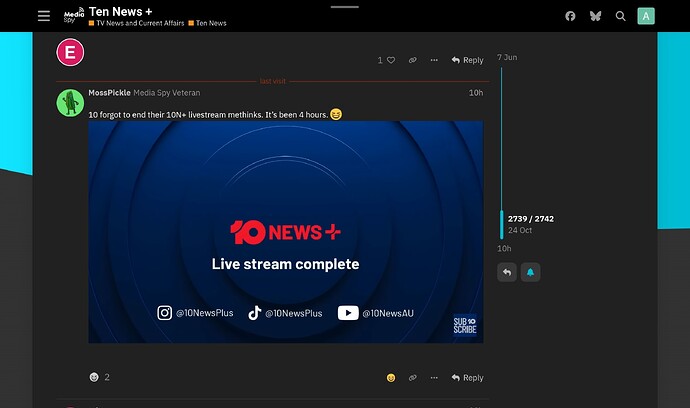Screen dimensions: 690x408
Task: View the 2 reactions on MossPickle's post
Action: click(99, 377)
